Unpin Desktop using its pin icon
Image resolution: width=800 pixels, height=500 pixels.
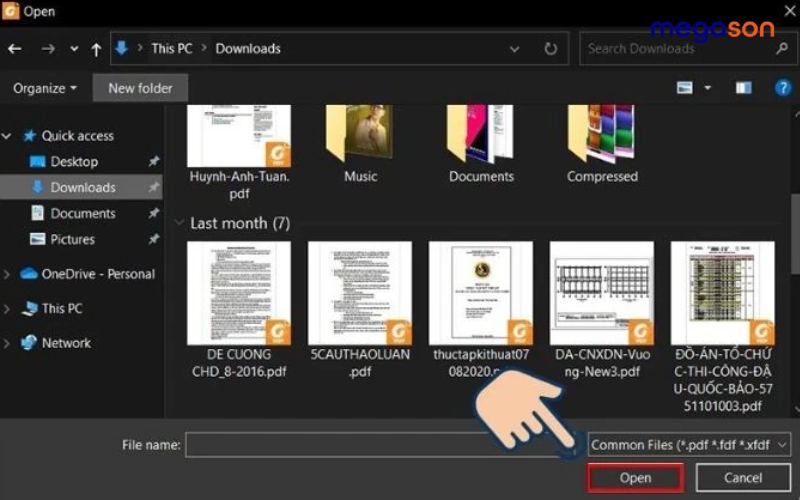pos(154,162)
